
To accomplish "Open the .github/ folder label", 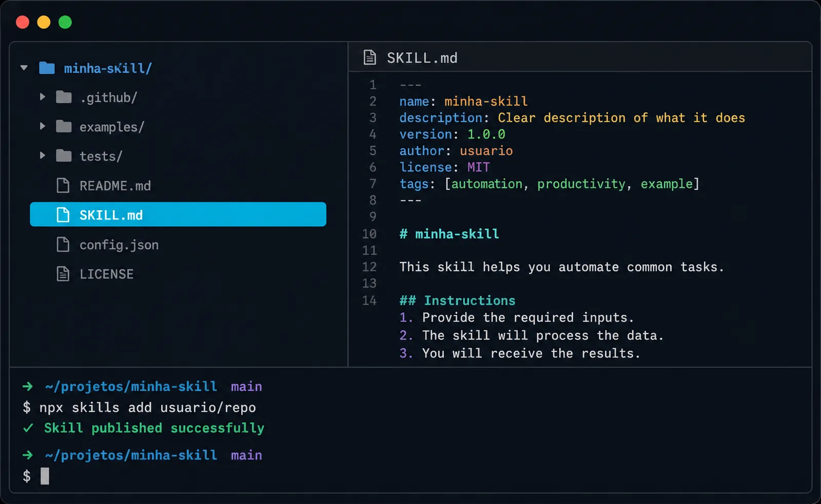I will tap(108, 97).
